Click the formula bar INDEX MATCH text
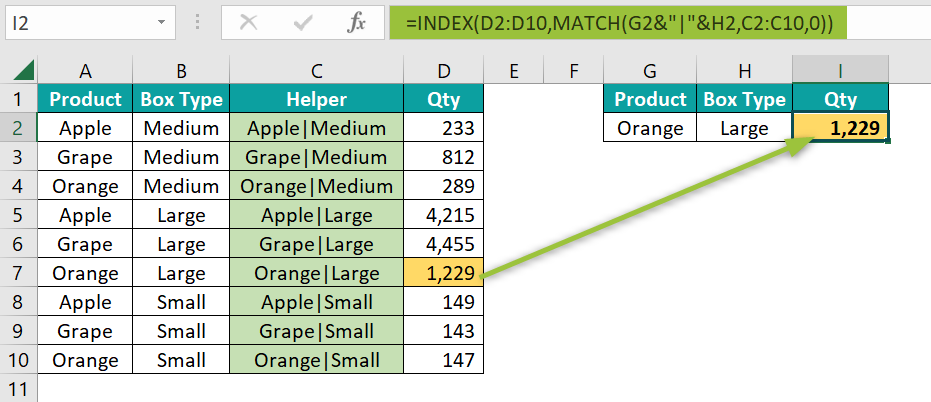 point(618,23)
